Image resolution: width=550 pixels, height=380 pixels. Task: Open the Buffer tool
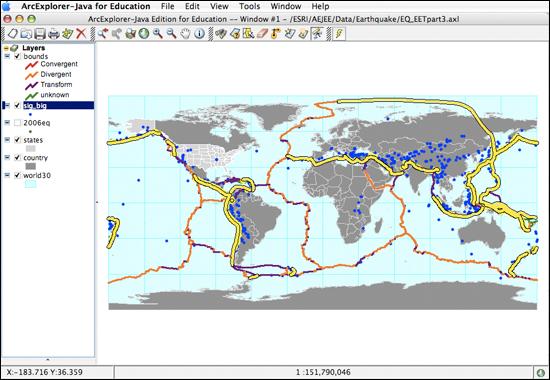(x=290, y=34)
